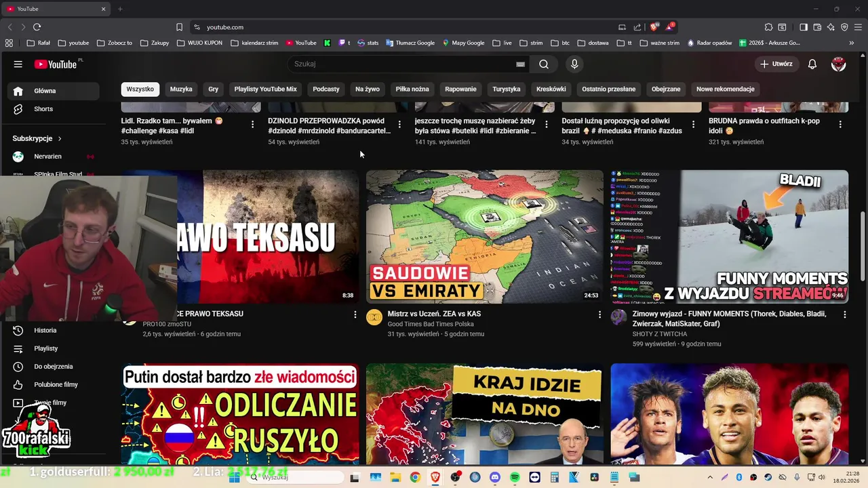868x488 pixels.
Task: Expand Subskrypcje section chevron
Action: click(60, 138)
